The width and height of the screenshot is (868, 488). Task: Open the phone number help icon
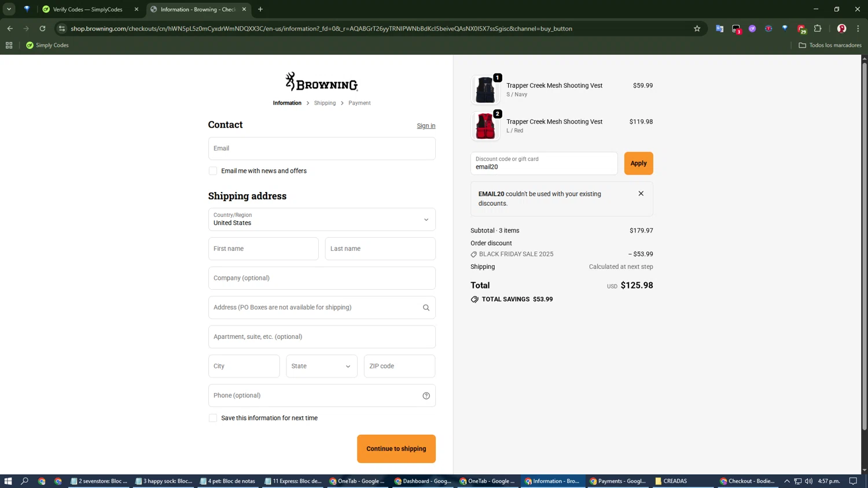click(x=426, y=395)
